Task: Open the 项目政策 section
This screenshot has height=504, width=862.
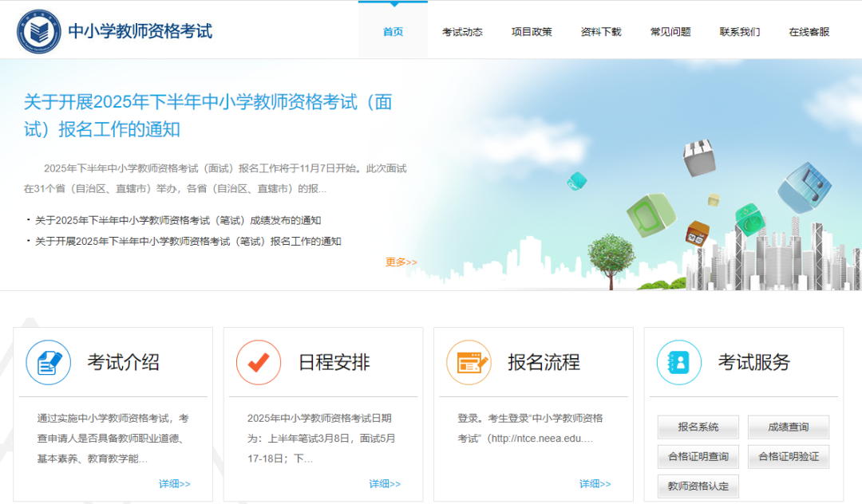Action: coord(532,31)
